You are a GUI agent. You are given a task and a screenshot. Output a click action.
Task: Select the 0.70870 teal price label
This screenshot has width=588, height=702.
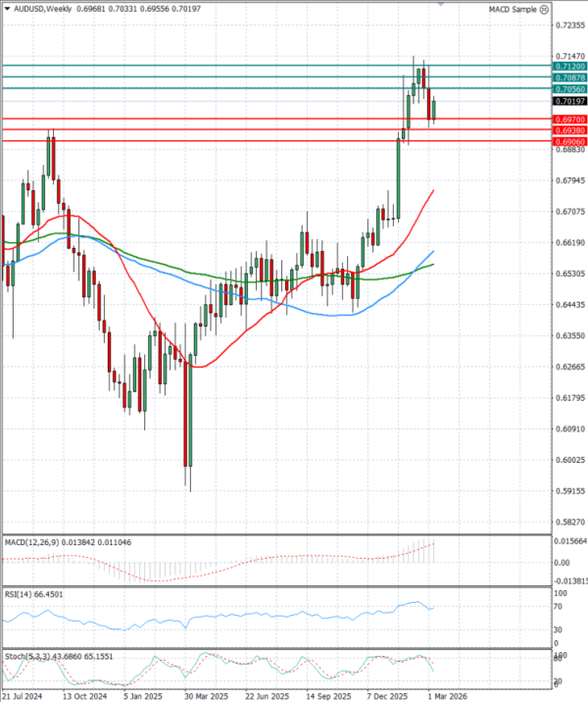569,76
